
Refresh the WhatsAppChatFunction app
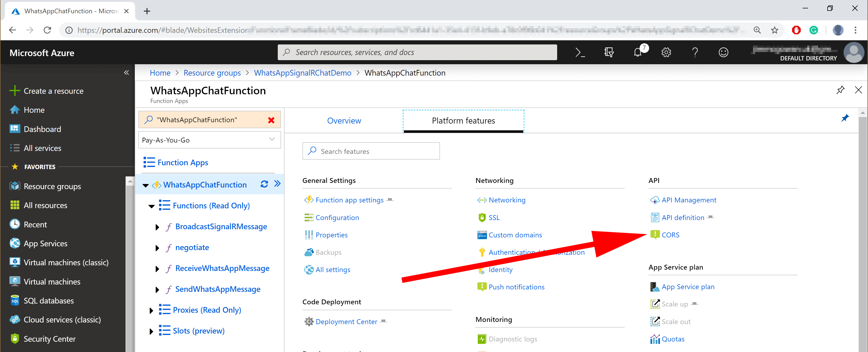click(264, 184)
